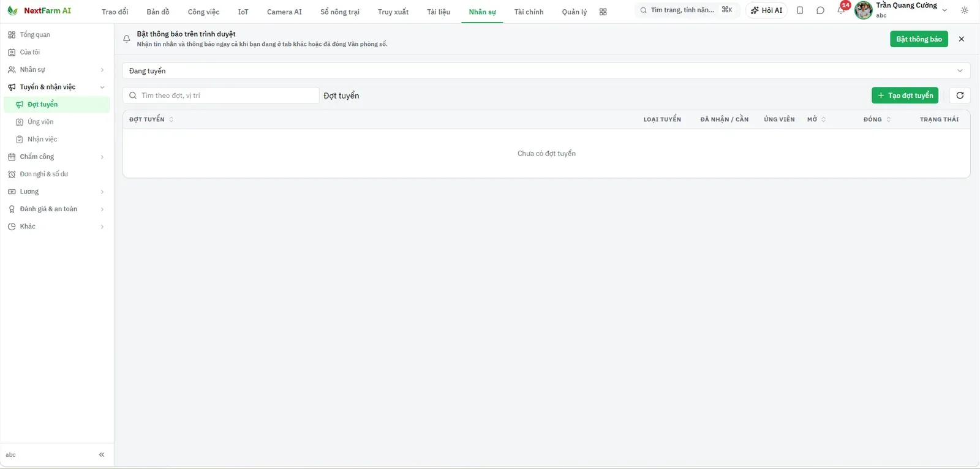This screenshot has height=469, width=980.
Task: Open the apps grid icon after Quản lý
Action: 603,12
